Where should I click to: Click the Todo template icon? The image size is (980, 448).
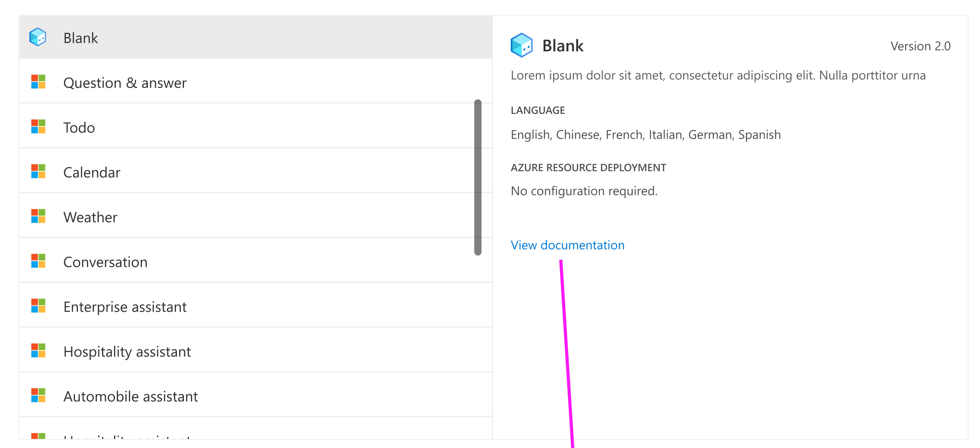pyautogui.click(x=38, y=127)
